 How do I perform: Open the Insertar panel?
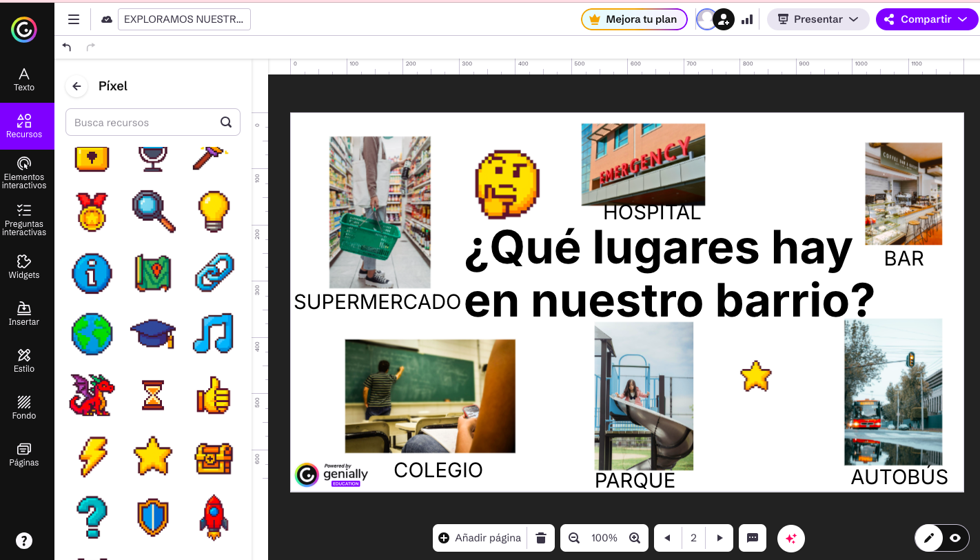pos(24,314)
